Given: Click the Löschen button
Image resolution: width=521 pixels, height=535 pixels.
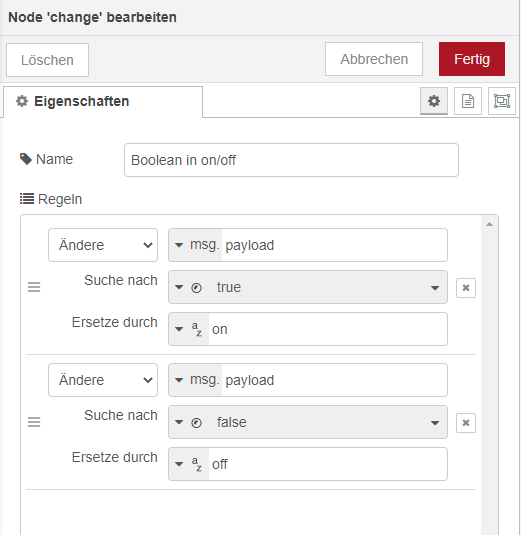Looking at the screenshot, I should (x=47, y=60).
